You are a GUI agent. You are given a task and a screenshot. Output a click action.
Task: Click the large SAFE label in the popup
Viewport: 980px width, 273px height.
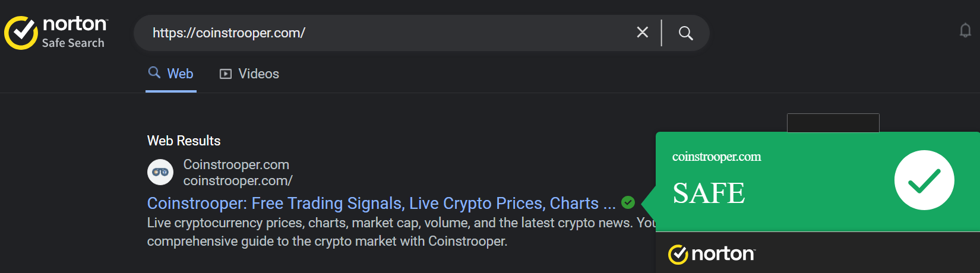[709, 193]
